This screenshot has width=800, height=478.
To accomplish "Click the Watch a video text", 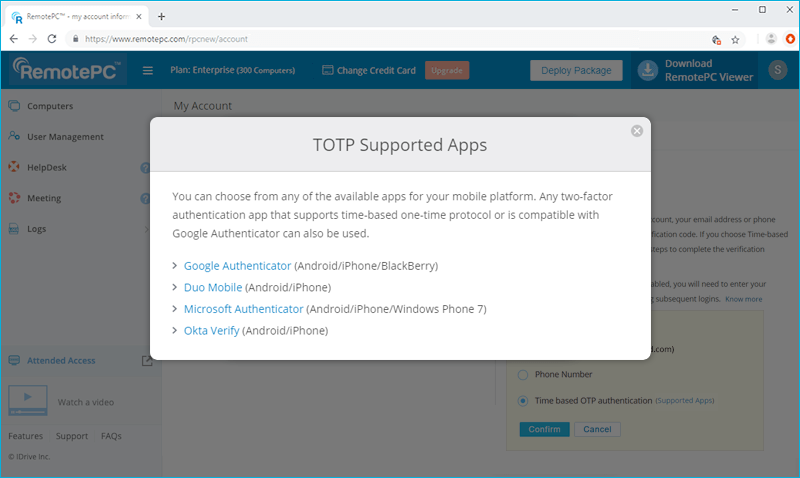I will (x=86, y=402).
